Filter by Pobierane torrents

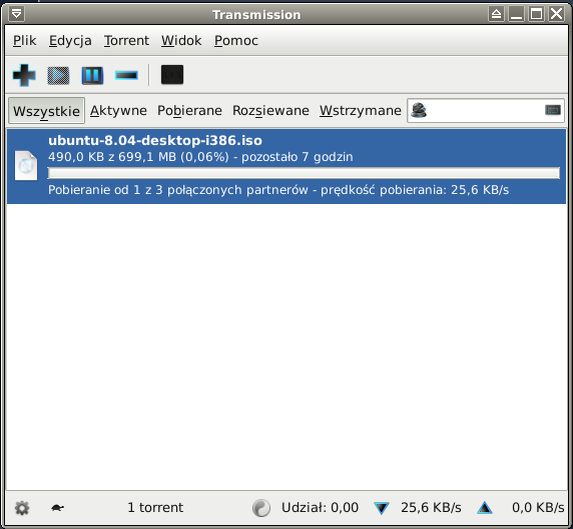pos(190,110)
